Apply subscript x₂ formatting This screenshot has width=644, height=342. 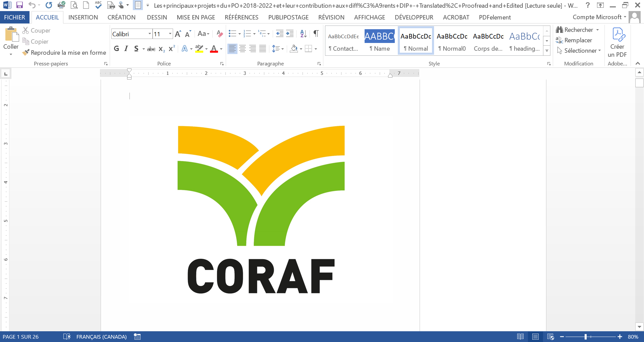[x=162, y=49]
